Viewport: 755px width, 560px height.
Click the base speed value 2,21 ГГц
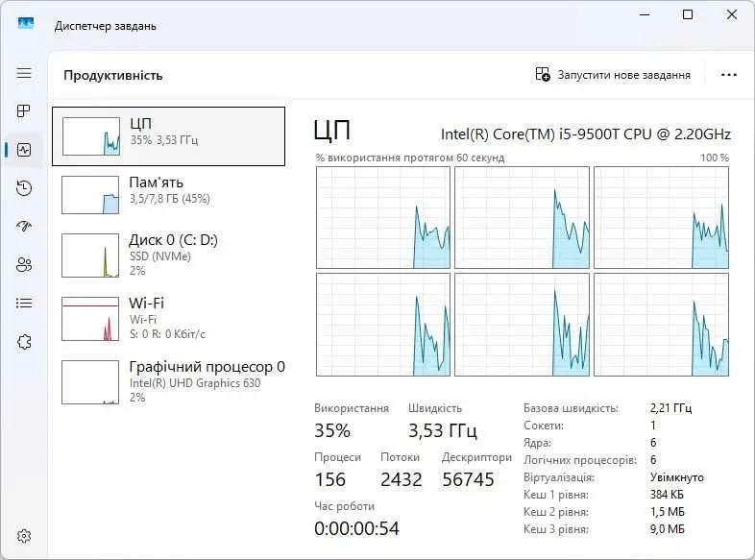click(670, 408)
